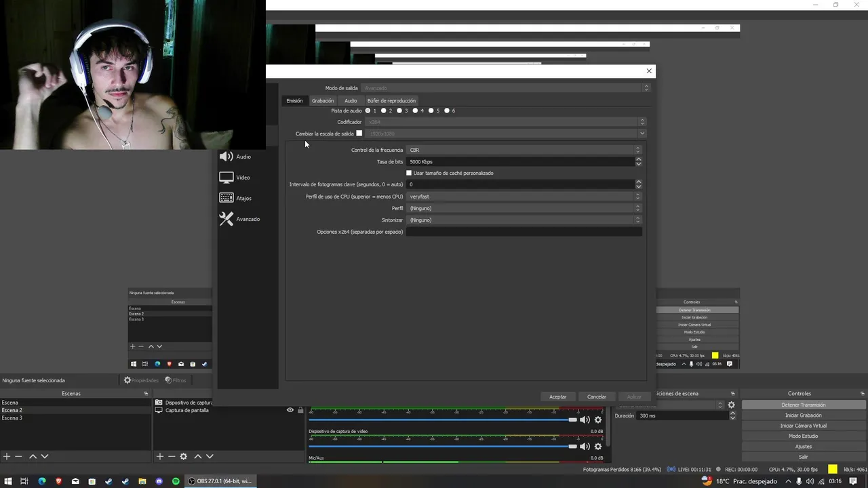Screen dimensions: 868x488
Task: Open Perfil de uso de CPU dropdown
Action: point(524,197)
